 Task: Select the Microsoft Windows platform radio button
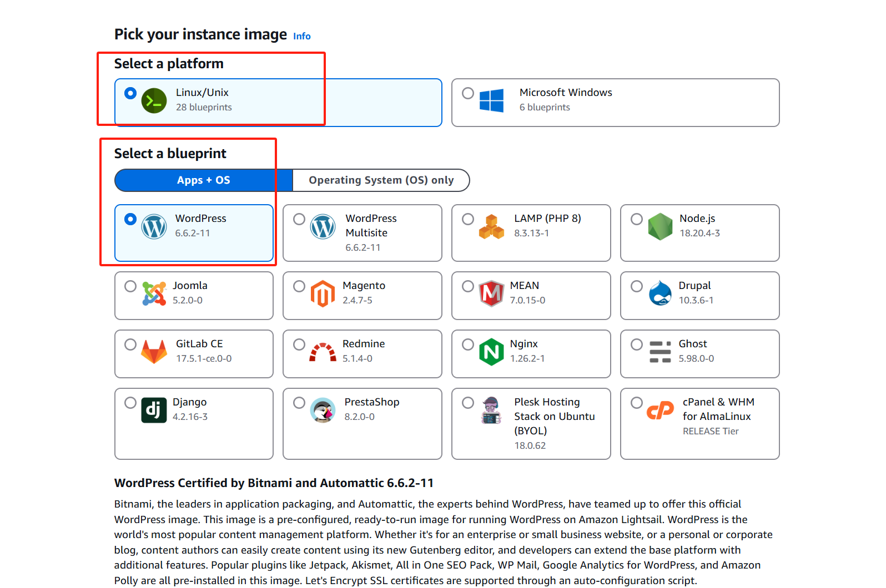(x=468, y=93)
